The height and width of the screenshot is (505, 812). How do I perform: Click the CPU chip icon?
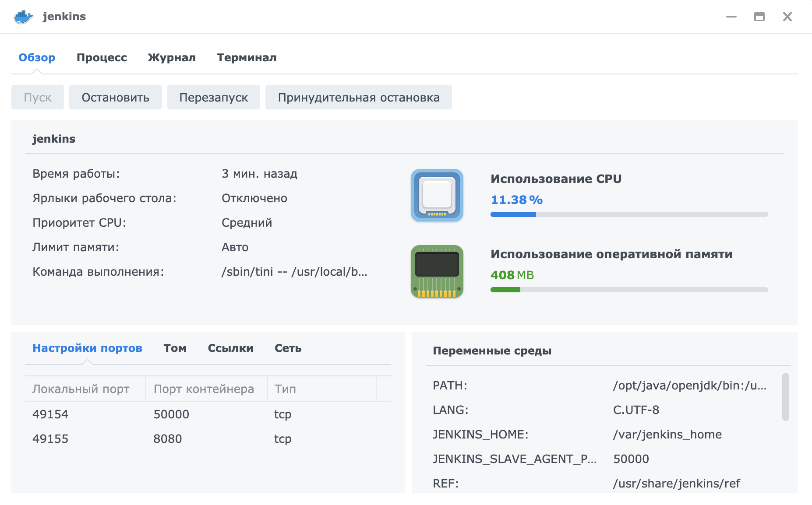[437, 195]
